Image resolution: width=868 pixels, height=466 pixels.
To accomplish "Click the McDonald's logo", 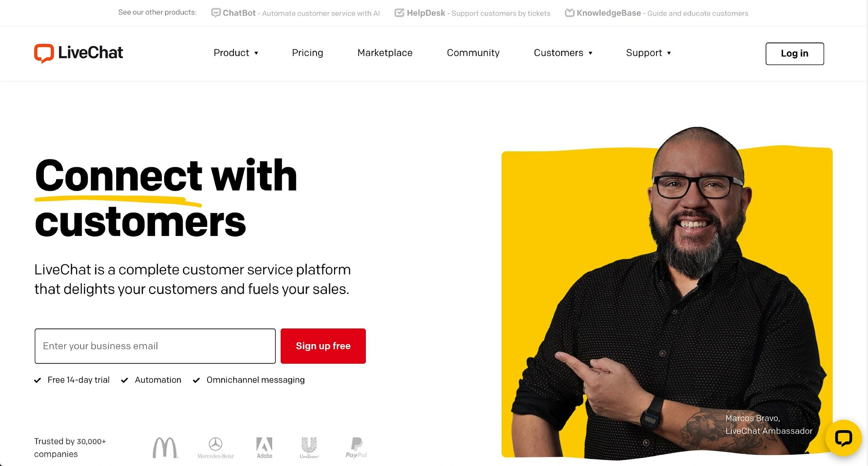I will (x=165, y=447).
